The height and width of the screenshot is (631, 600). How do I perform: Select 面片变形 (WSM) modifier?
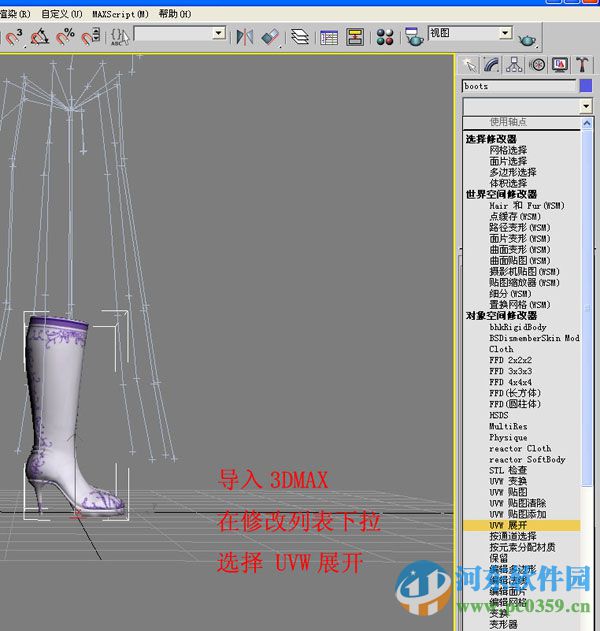520,239
